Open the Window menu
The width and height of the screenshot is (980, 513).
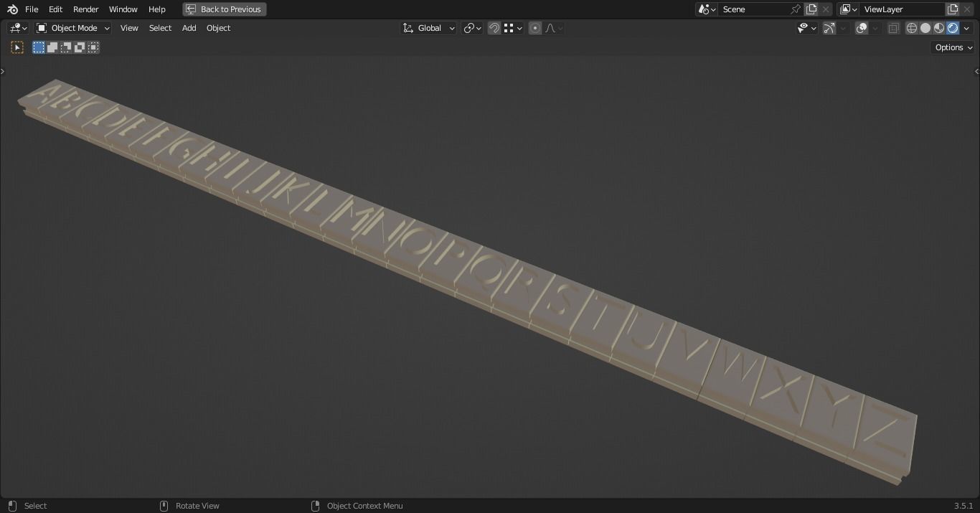[123, 9]
